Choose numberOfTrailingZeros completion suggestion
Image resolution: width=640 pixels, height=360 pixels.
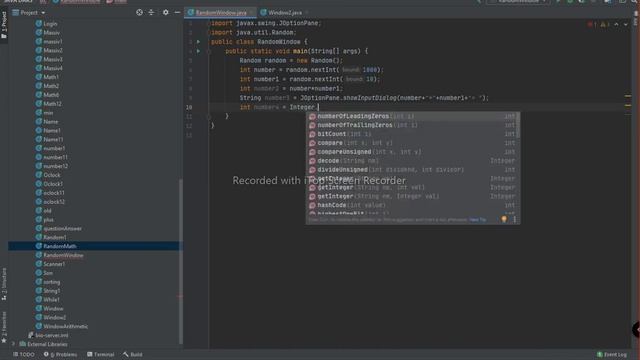pos(411,125)
